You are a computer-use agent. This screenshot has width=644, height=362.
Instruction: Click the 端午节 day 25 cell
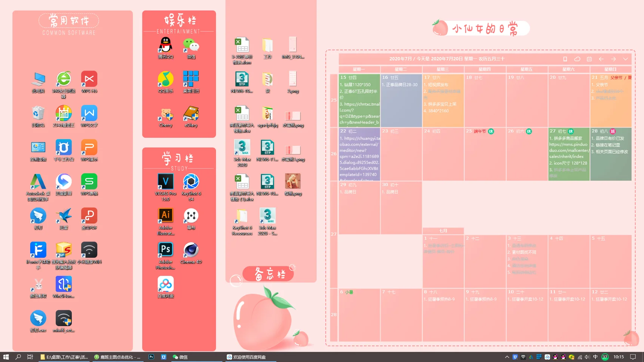[485, 154]
